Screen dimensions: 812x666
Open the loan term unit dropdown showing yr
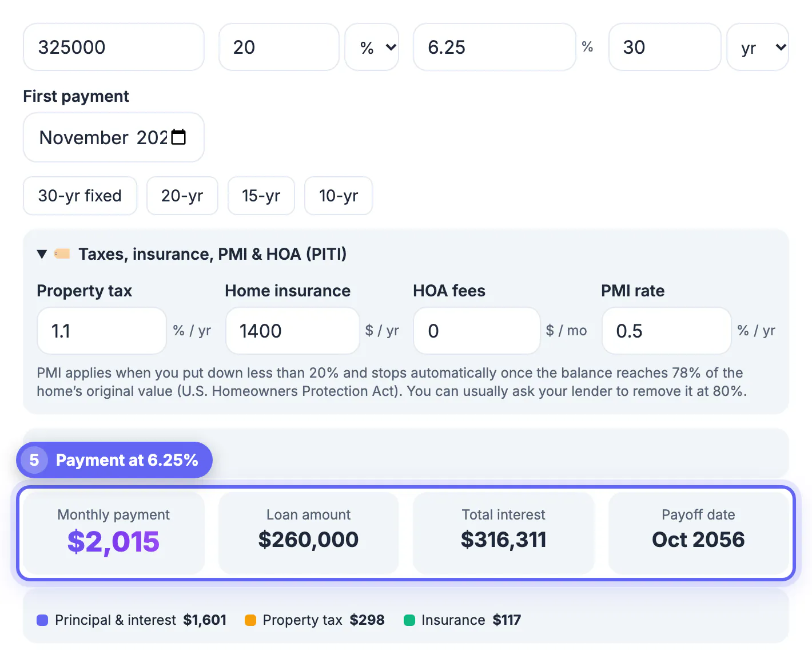(758, 47)
